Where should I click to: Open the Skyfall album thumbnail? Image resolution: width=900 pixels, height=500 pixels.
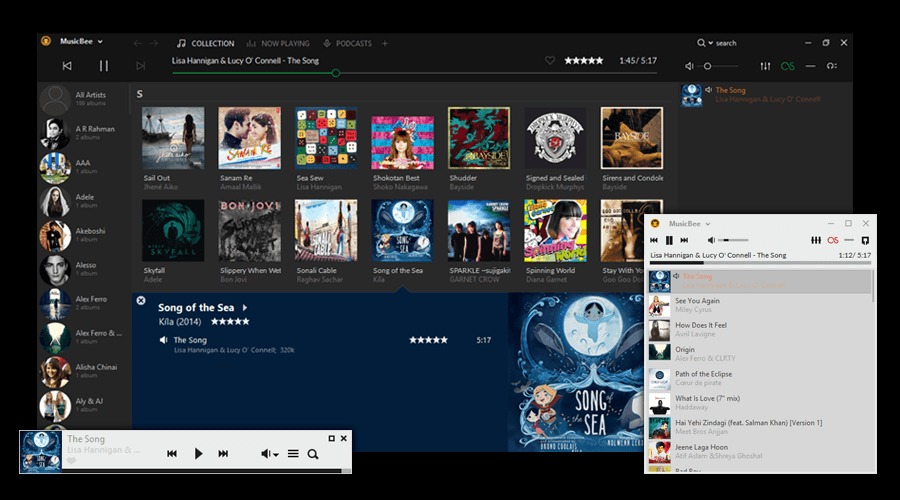coord(173,230)
